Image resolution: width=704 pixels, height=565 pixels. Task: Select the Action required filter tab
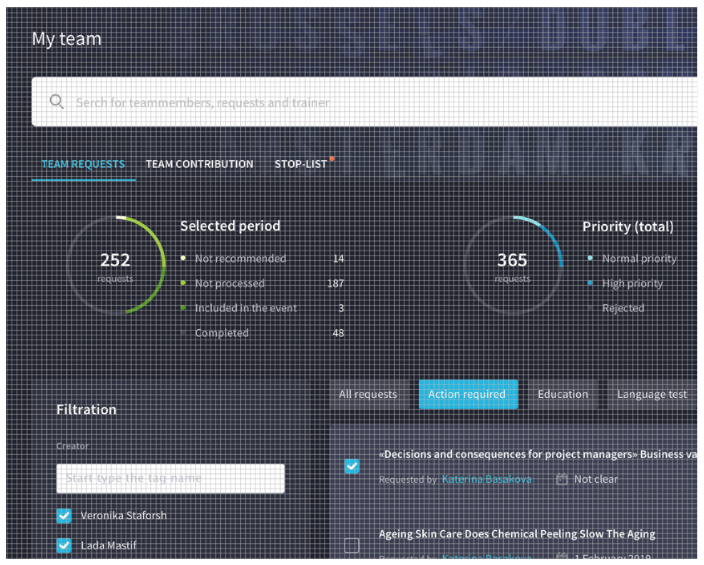pos(468,394)
